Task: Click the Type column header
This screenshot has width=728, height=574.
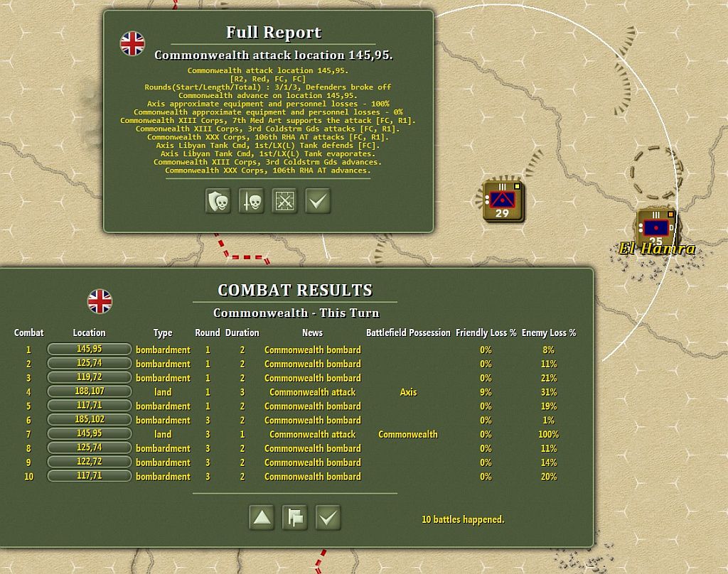Action: 163,333
